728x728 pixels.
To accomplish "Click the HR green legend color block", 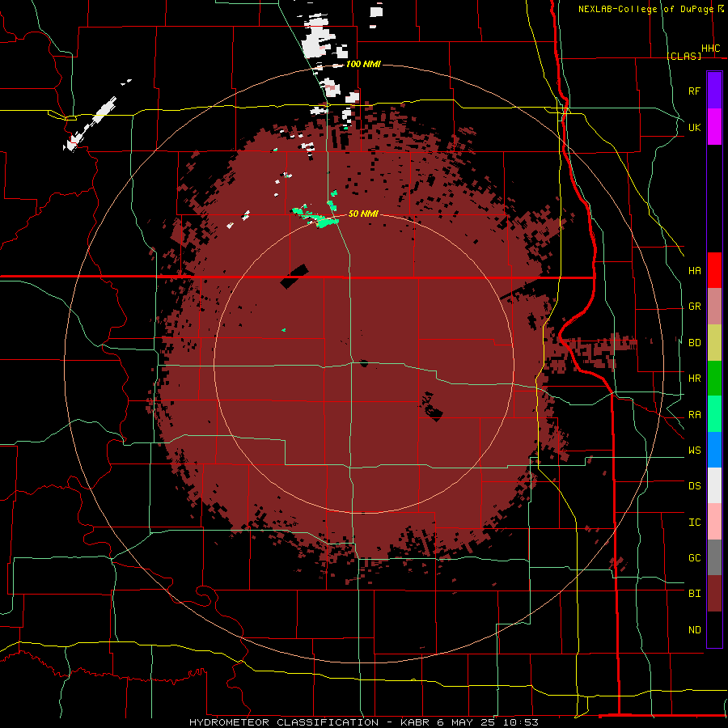I will point(714,379).
